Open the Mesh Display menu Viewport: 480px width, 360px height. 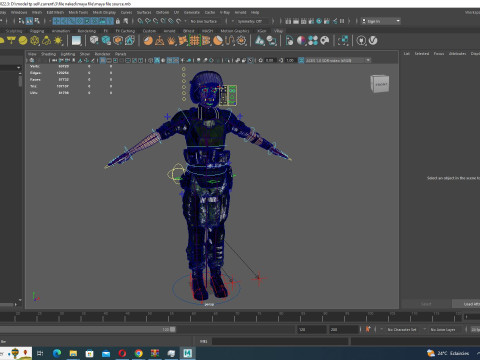pyautogui.click(x=104, y=12)
